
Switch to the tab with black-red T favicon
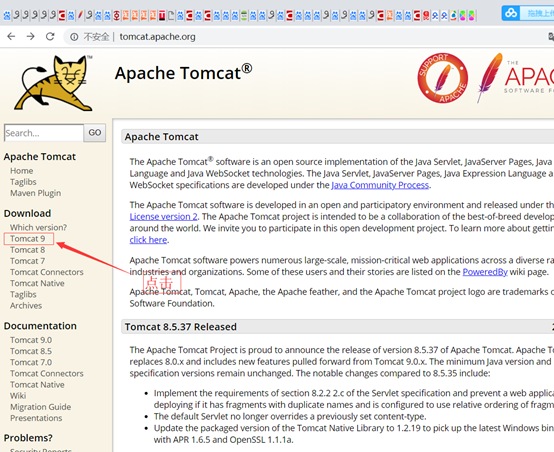coord(162,16)
